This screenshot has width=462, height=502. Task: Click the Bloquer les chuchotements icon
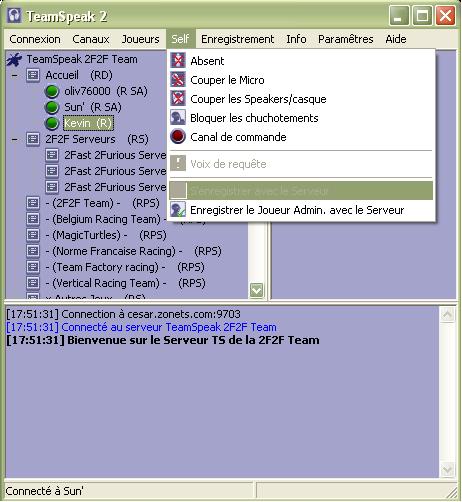click(x=178, y=118)
